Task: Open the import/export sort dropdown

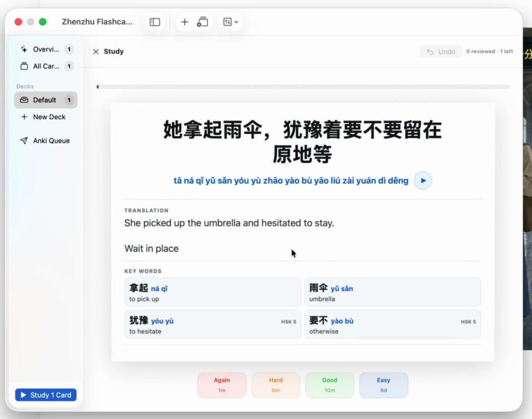Action: (231, 22)
